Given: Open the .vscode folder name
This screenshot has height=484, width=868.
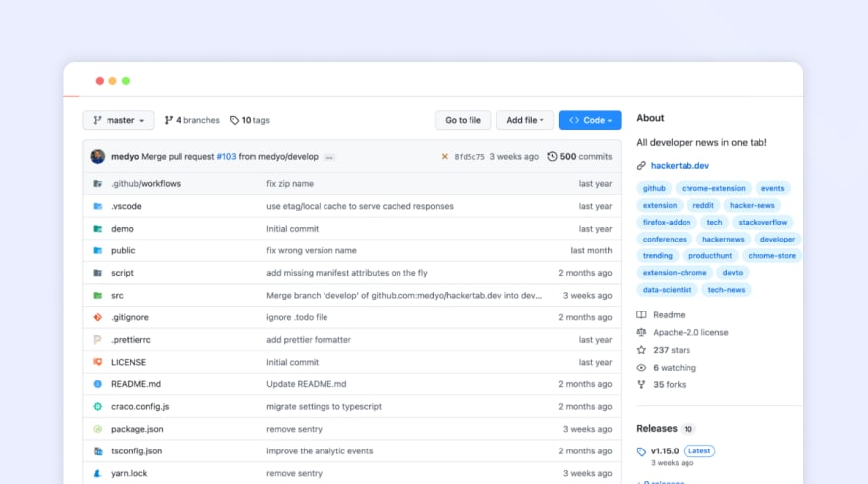Looking at the screenshot, I should click(127, 206).
